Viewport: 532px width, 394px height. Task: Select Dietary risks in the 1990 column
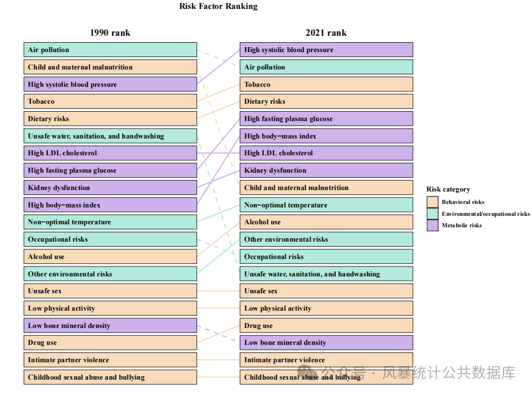tap(110, 119)
